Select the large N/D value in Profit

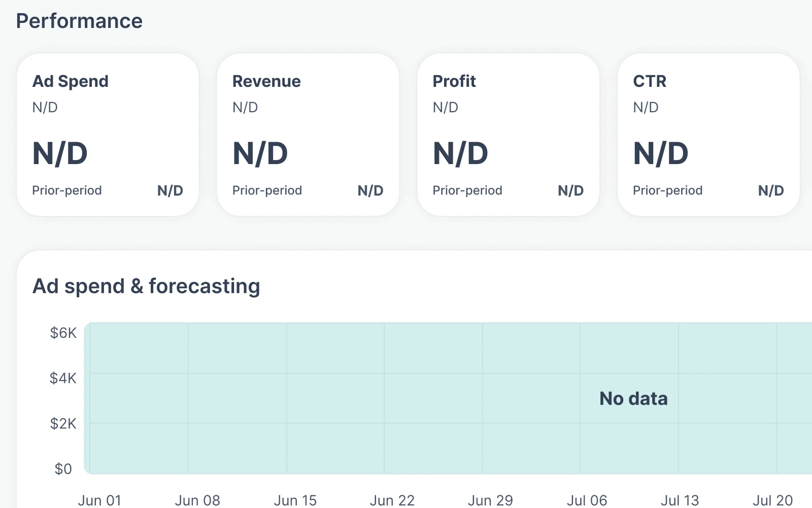(460, 154)
